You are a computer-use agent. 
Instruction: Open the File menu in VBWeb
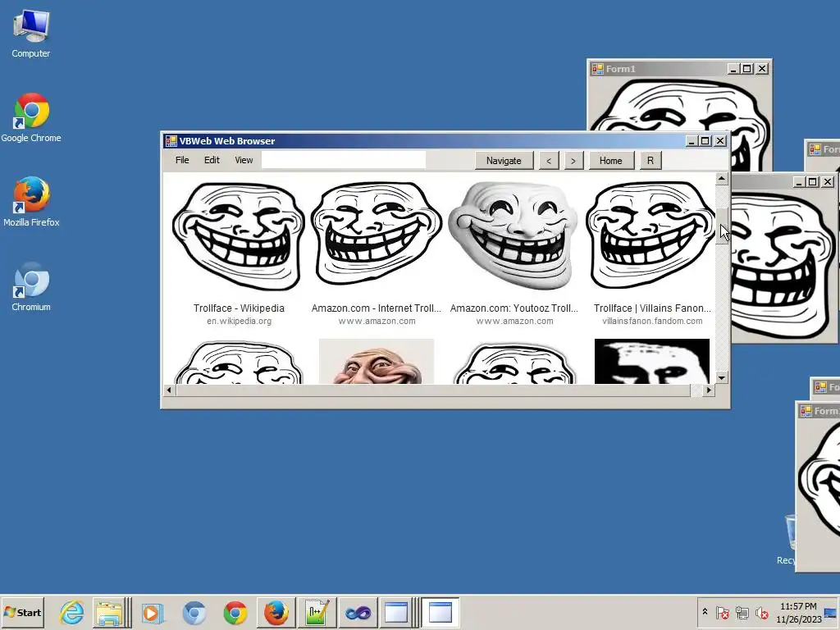click(182, 160)
